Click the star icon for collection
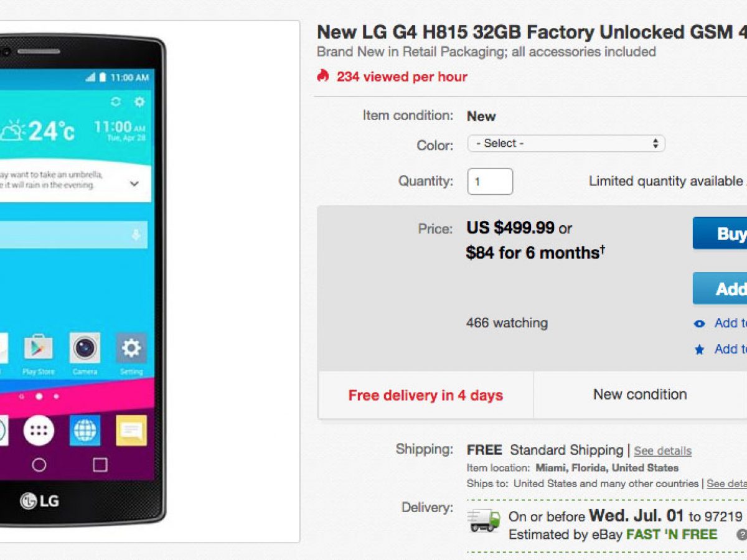Image resolution: width=747 pixels, height=560 pixels. point(700,350)
